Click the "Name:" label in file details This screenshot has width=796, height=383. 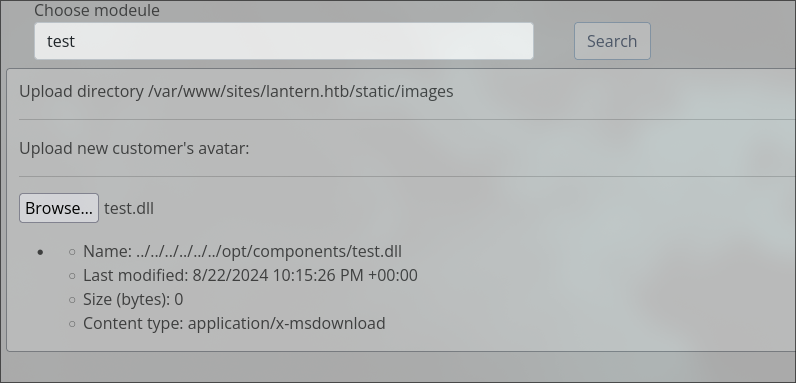(108, 251)
